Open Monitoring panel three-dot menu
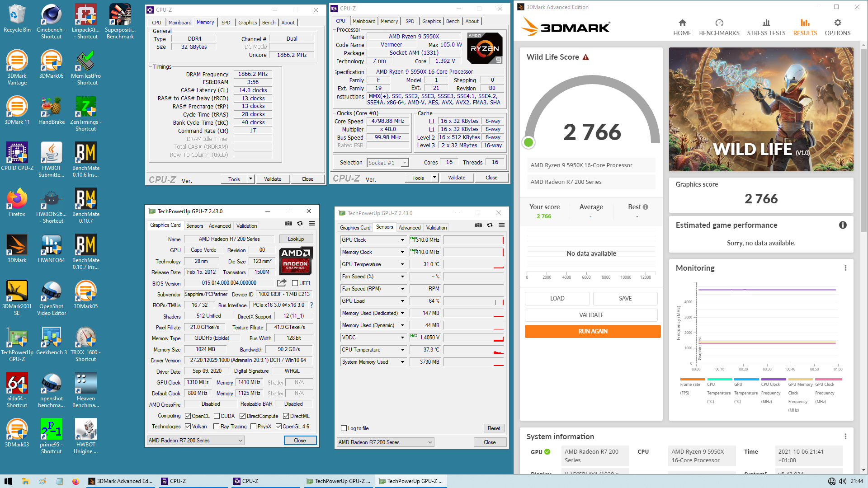Image resolution: width=868 pixels, height=488 pixels. pos(845,268)
